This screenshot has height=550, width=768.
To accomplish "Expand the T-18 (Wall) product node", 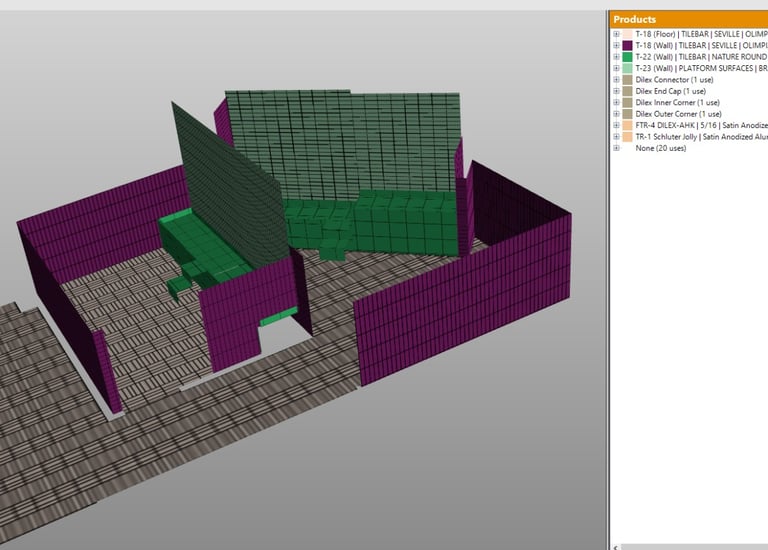I will [616, 46].
